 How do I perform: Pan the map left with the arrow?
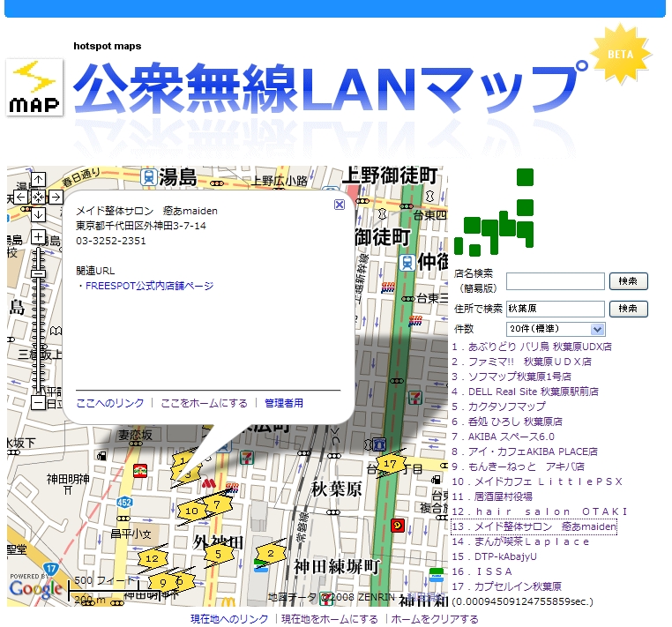[x=20, y=198]
